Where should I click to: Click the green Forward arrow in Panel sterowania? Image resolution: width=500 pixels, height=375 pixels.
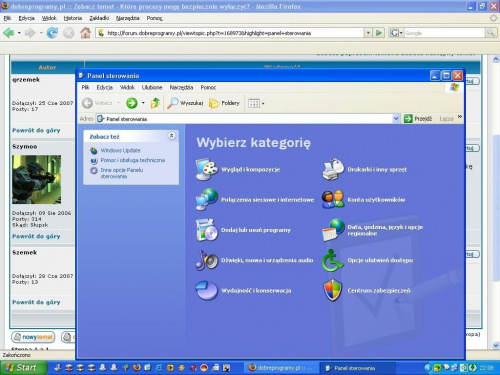[x=132, y=103]
